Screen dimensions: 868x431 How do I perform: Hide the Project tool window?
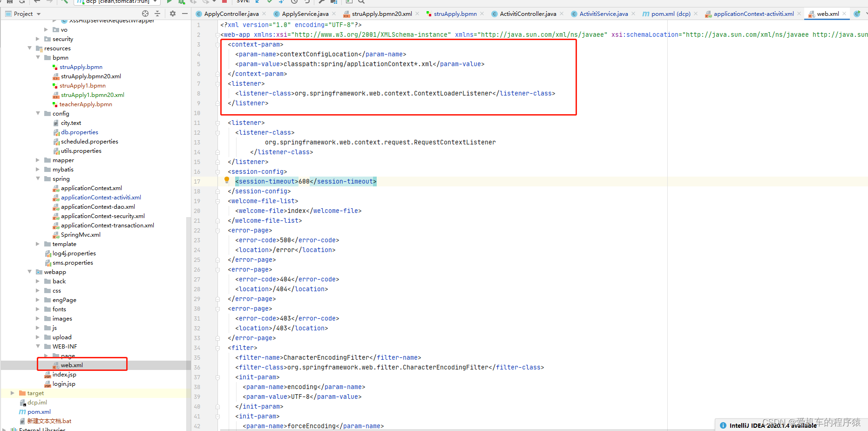[x=185, y=14]
